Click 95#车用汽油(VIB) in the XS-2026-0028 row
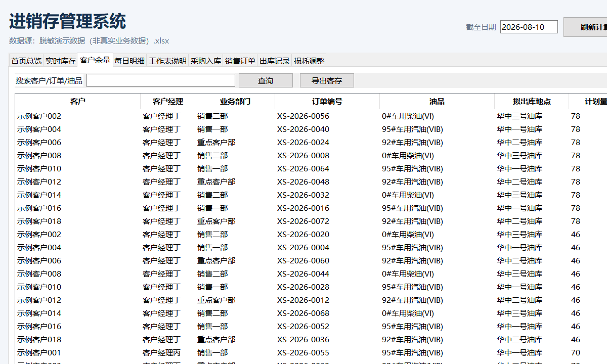The image size is (607, 364). point(412,287)
